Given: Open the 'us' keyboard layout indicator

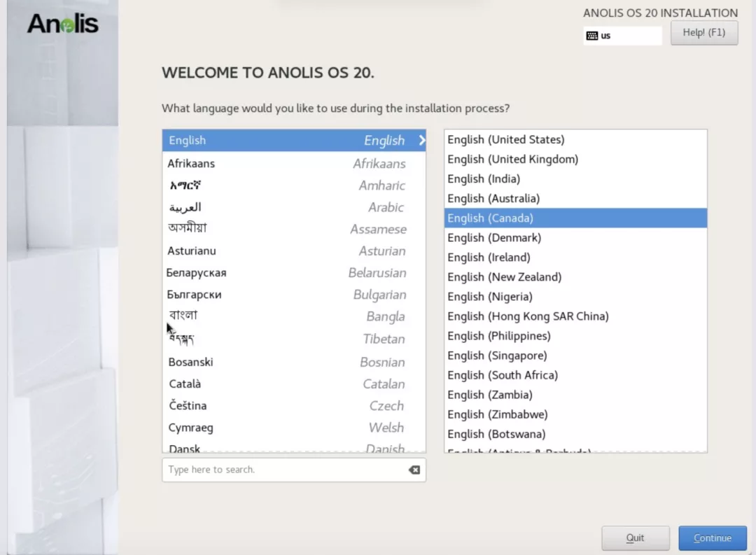Looking at the screenshot, I should coord(622,36).
